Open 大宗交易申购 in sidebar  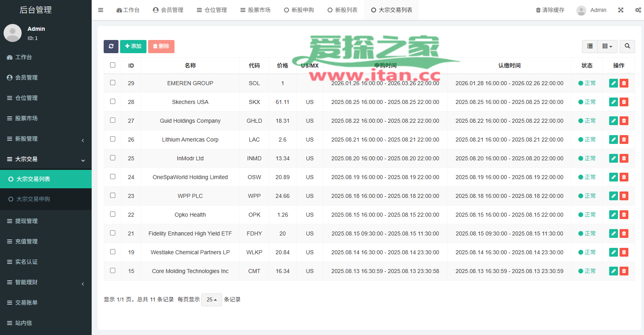(33, 199)
